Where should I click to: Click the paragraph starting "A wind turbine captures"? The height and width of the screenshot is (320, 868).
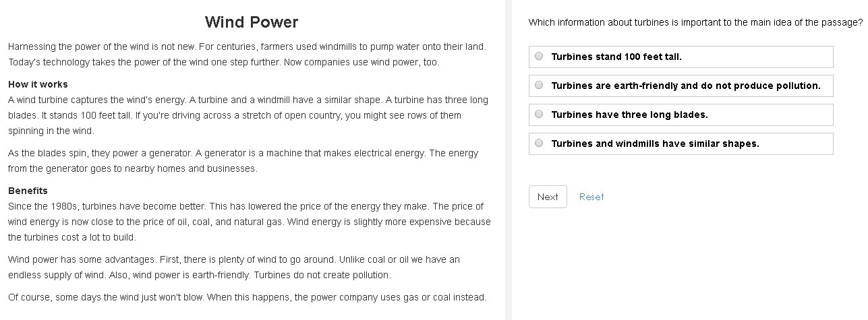tap(247, 115)
